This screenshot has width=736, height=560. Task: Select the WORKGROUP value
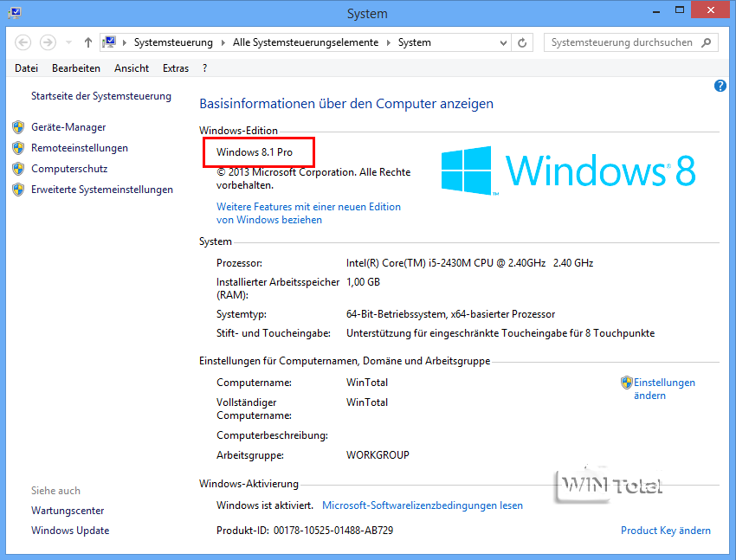(x=378, y=455)
